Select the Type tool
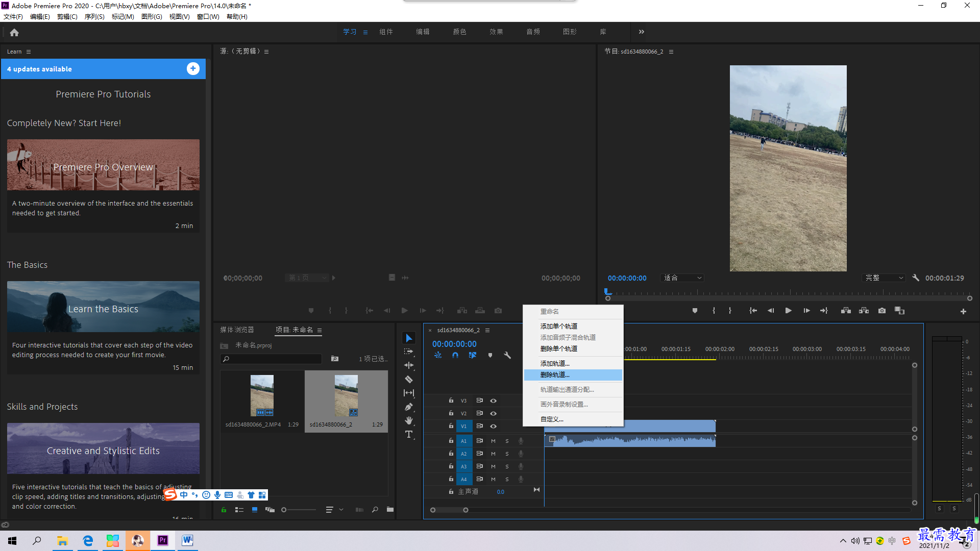The image size is (980, 551). pos(409,434)
